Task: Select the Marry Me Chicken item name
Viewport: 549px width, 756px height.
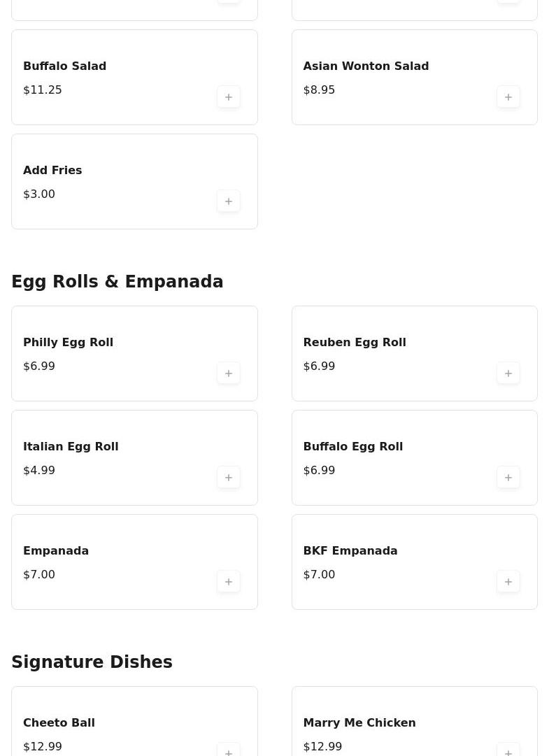Action: click(x=359, y=723)
